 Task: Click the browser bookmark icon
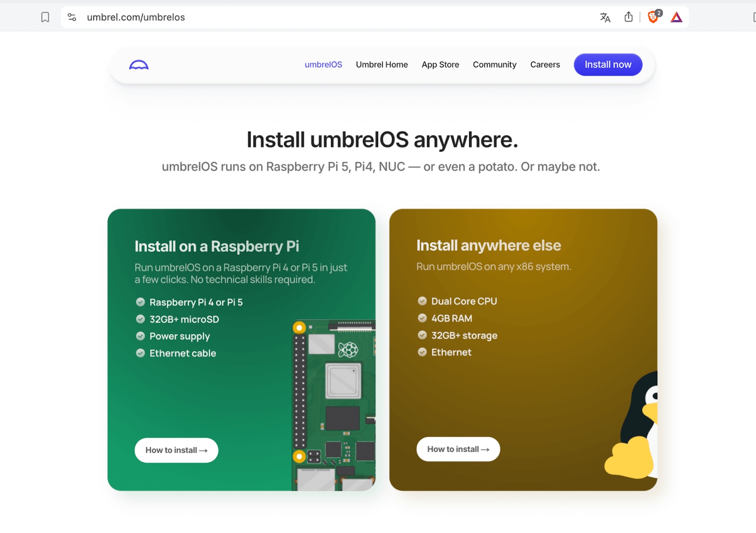(x=45, y=17)
